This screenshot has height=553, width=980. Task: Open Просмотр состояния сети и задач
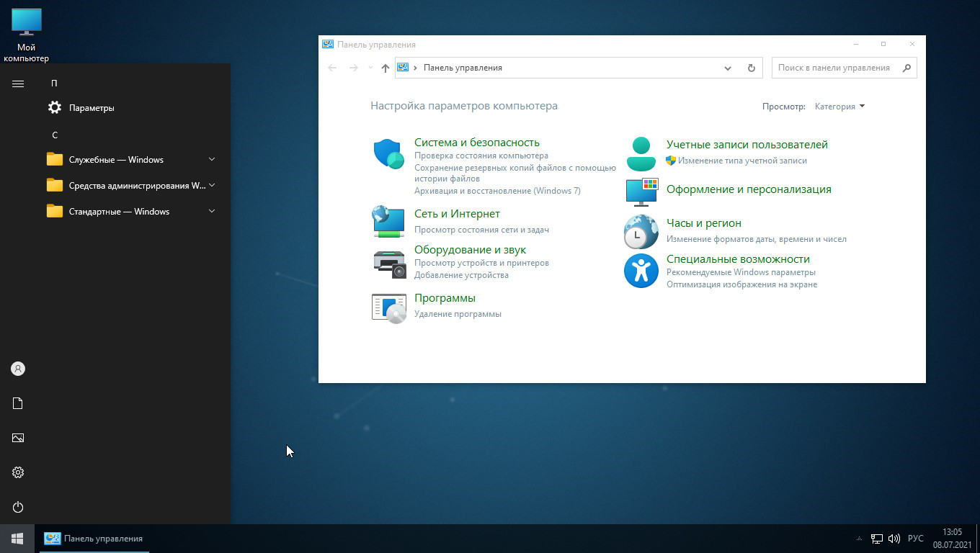pos(481,230)
